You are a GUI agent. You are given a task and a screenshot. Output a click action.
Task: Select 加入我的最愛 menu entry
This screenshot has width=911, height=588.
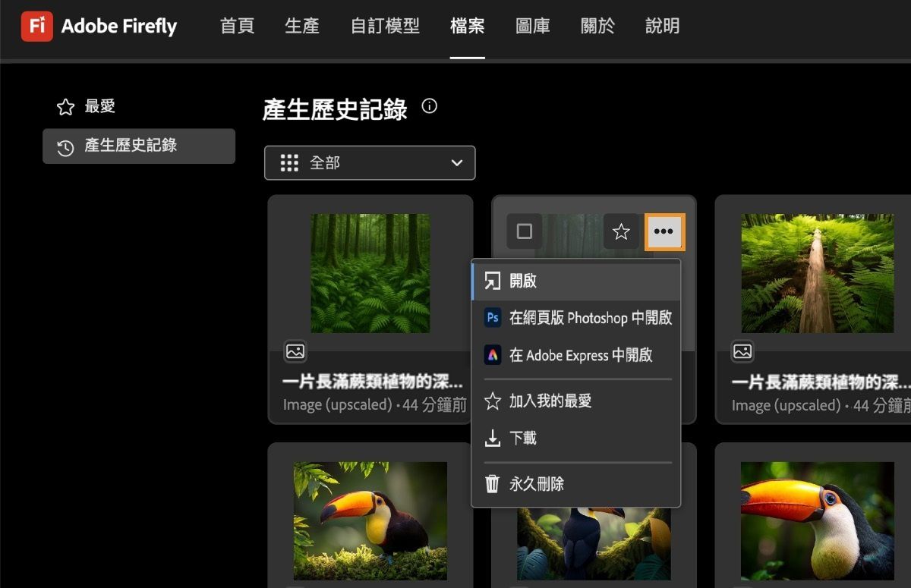pyautogui.click(x=576, y=401)
